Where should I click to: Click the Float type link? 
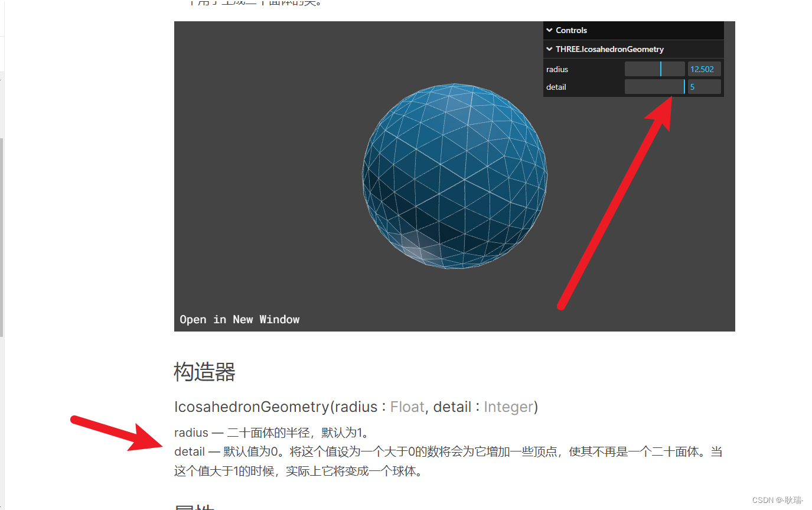tap(407, 407)
